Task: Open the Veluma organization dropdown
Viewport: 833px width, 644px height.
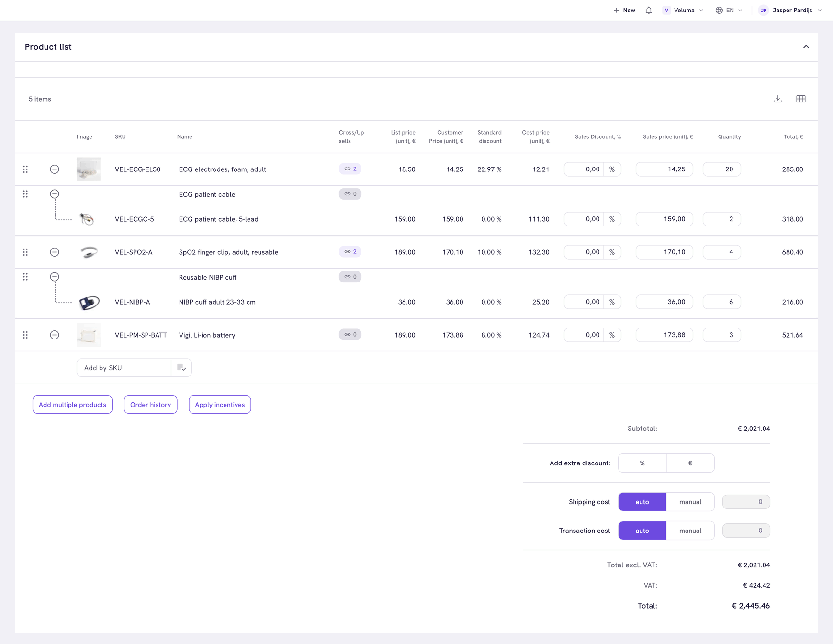Action: click(x=683, y=10)
